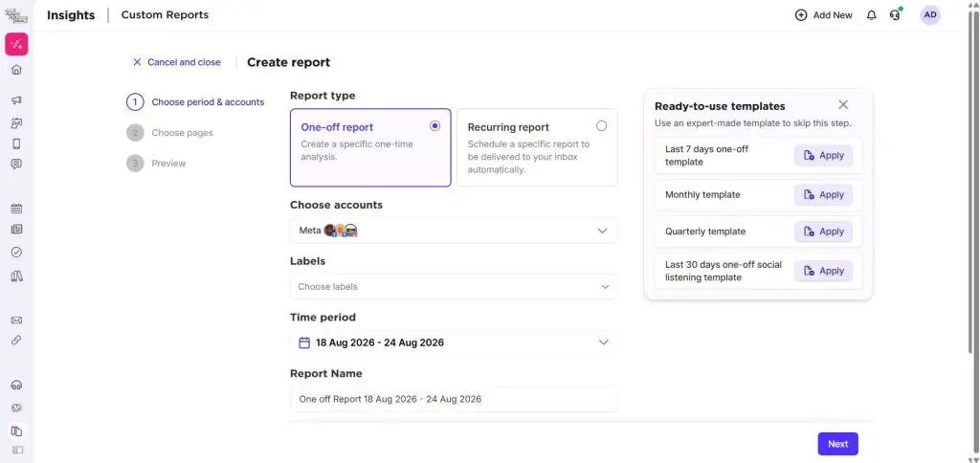Go to step 2 Choose pages
The image size is (980, 463).
pos(169,132)
